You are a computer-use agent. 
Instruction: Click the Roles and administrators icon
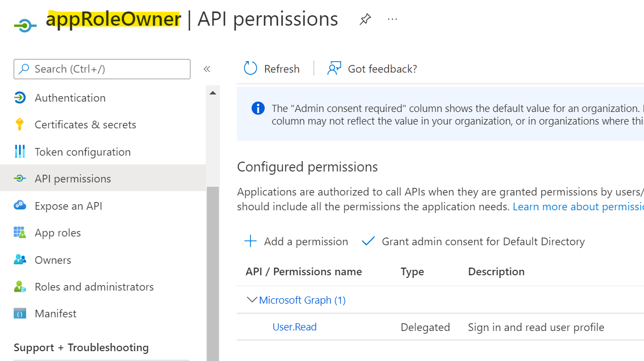pyautogui.click(x=20, y=287)
